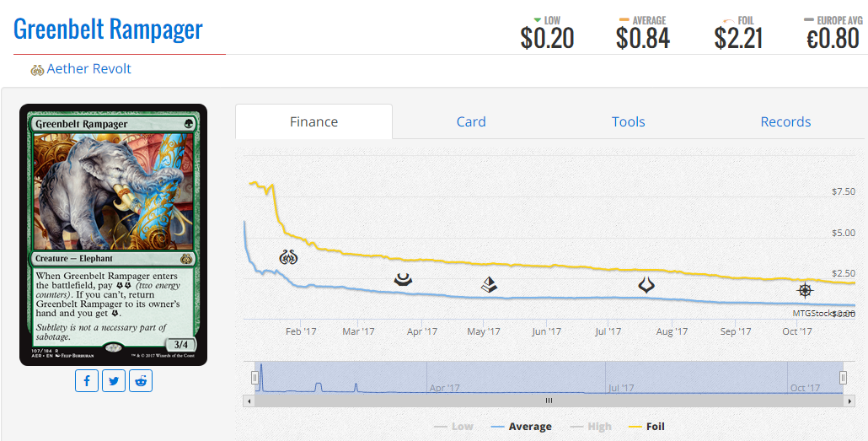The image size is (868, 441).
Task: Click the $2.50 y-axis label
Action: click(843, 274)
